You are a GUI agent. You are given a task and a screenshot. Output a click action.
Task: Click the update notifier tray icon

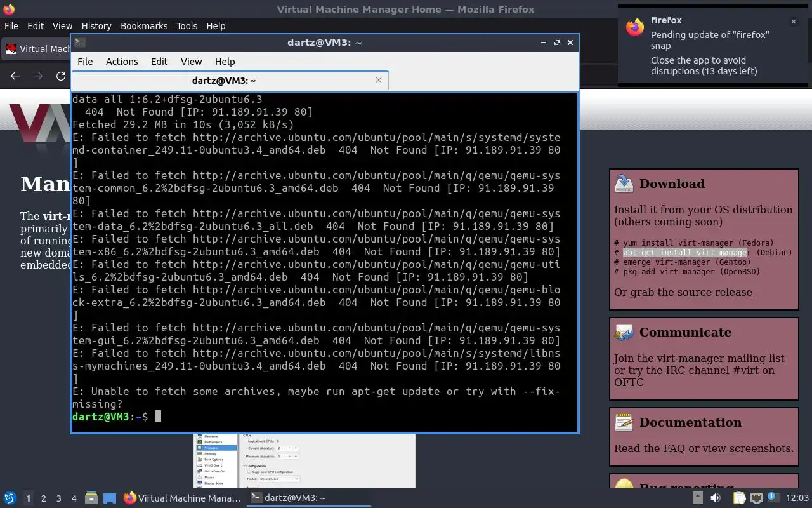pyautogui.click(x=773, y=498)
